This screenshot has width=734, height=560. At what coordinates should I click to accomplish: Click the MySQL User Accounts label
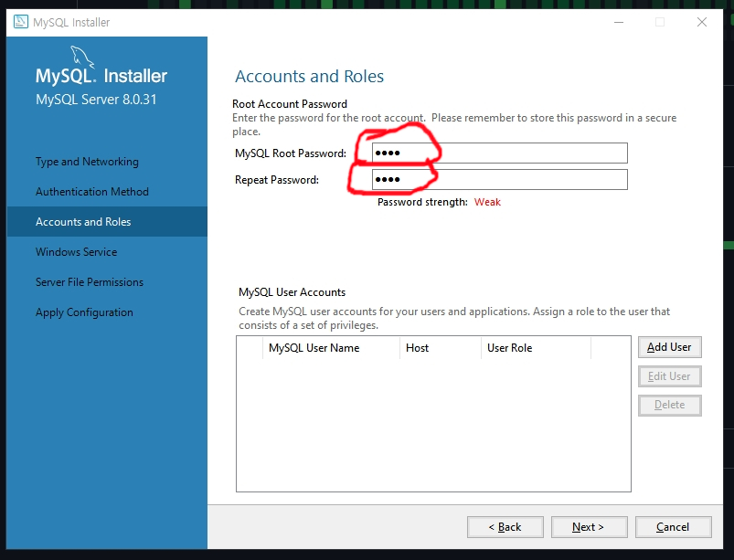tap(293, 292)
